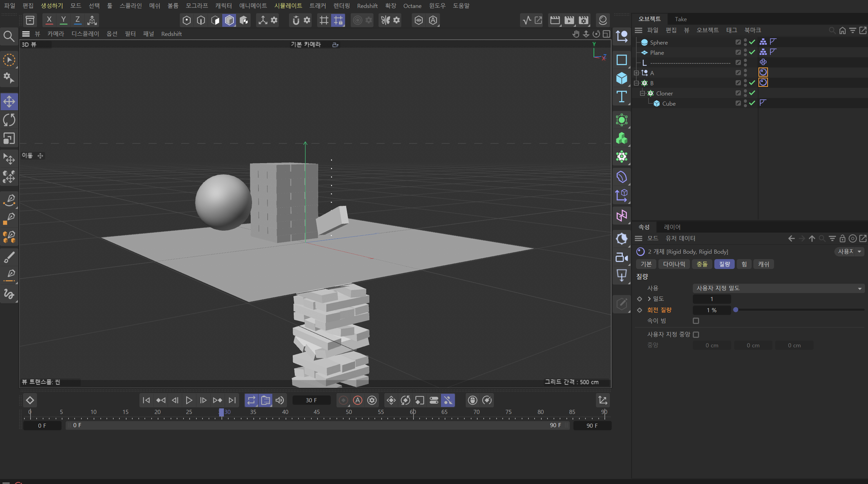This screenshot has height=484, width=868.
Task: Click the Text spline tool icon
Action: (621, 97)
